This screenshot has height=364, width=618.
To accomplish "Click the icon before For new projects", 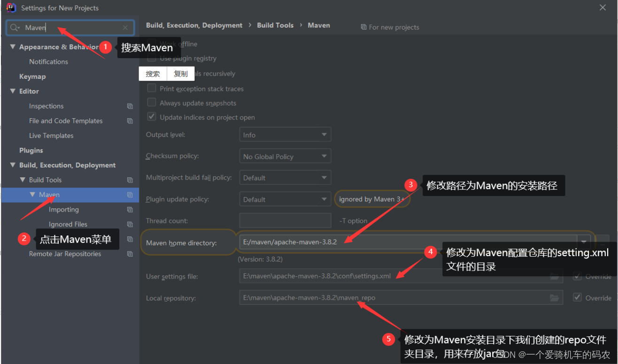I will click(363, 27).
